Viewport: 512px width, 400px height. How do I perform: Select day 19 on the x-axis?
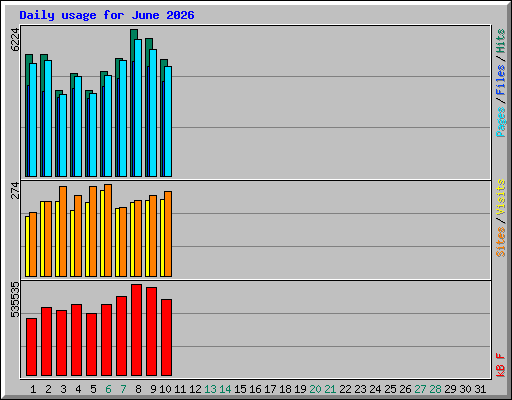click(x=300, y=389)
